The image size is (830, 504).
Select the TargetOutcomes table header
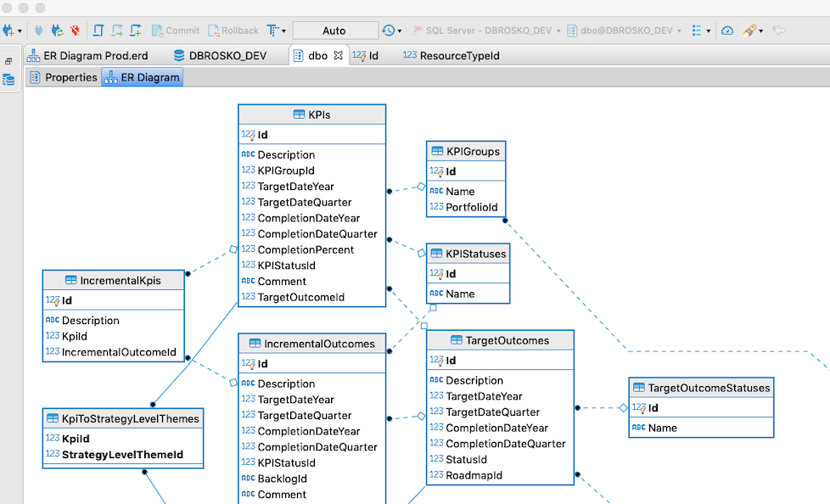(501, 339)
